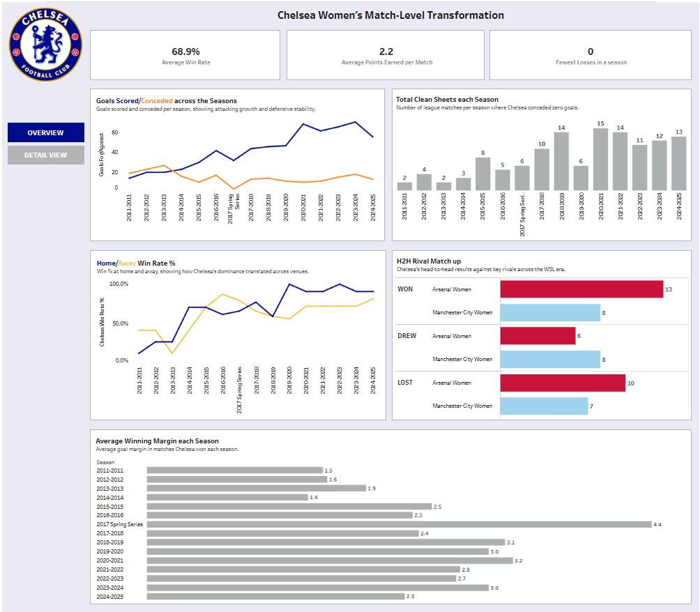Select the WON Manchester City Women blue bar
700x612 pixels.
click(550, 313)
